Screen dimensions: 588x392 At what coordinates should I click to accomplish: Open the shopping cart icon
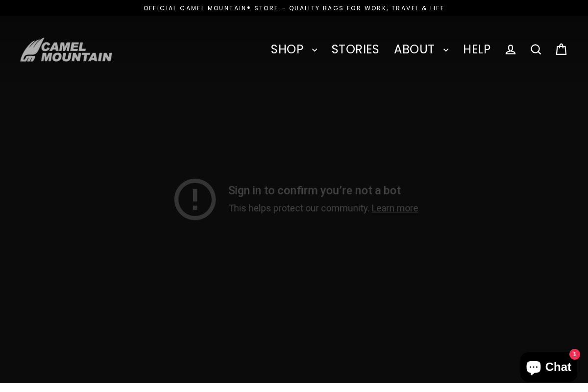click(x=562, y=49)
